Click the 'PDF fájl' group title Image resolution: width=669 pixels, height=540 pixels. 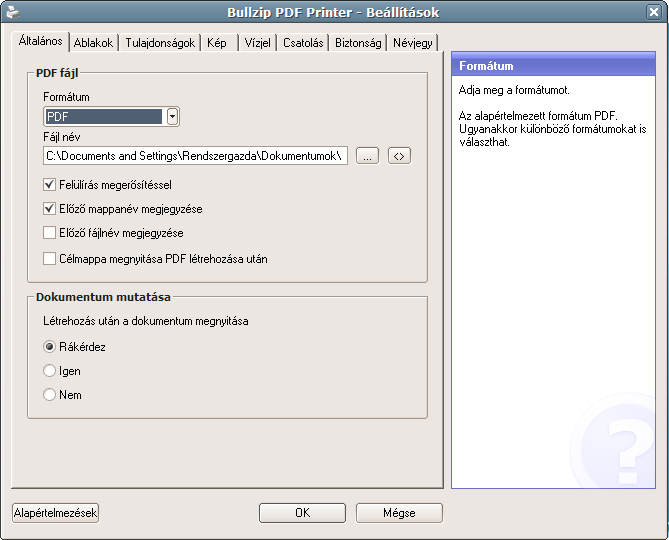pos(57,73)
